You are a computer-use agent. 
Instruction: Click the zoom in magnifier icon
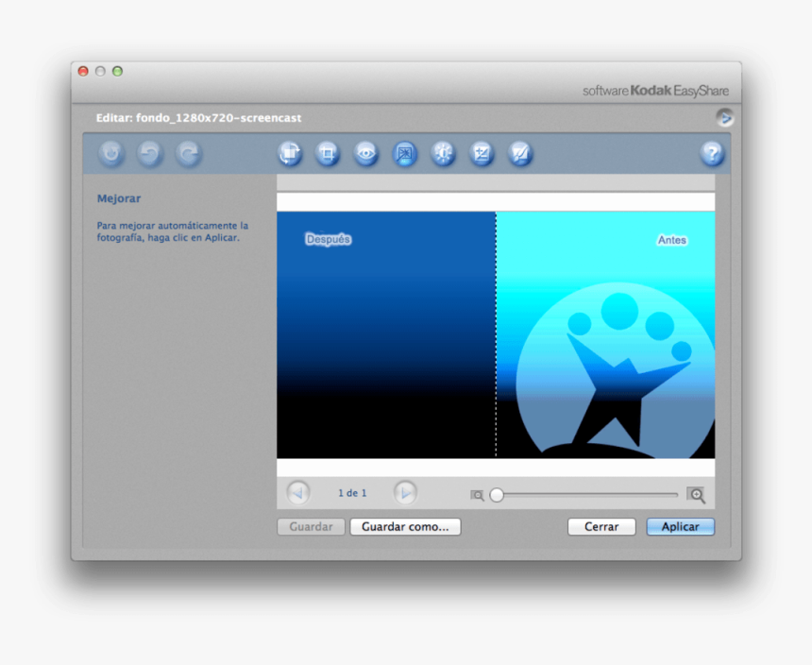click(x=696, y=495)
